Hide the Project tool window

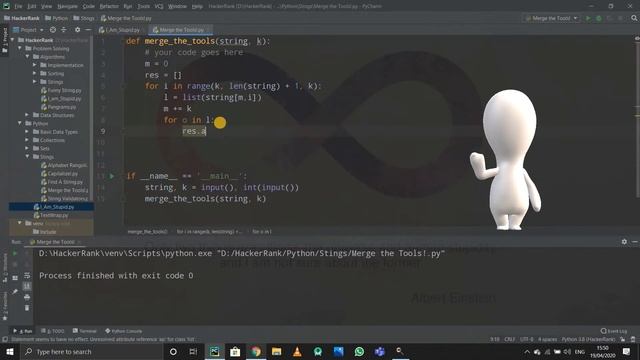pyautogui.click(x=88, y=30)
